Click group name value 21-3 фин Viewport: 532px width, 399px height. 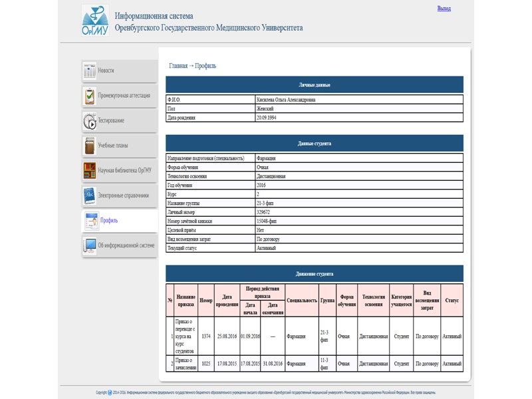pyautogui.click(x=265, y=203)
